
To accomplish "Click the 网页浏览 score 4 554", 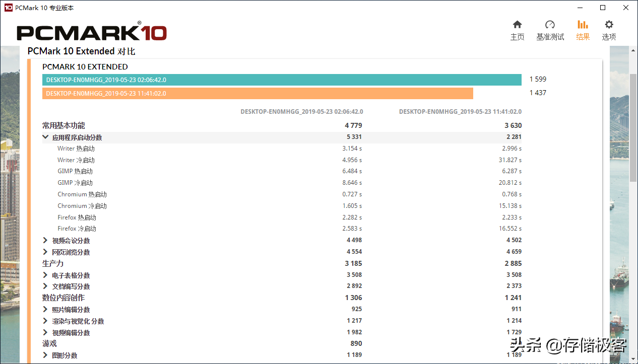I will pos(354,252).
